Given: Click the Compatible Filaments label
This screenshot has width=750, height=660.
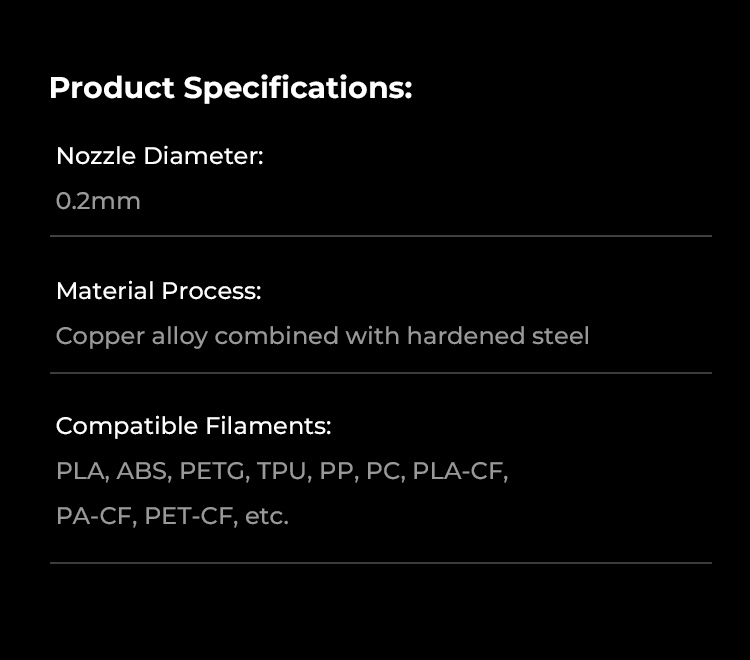Looking at the screenshot, I should point(193,426).
